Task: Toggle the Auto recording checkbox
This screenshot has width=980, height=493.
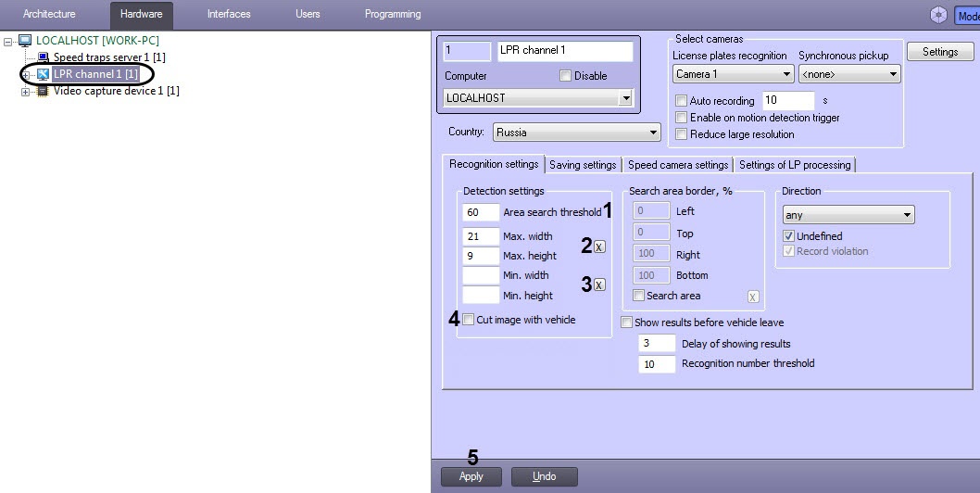Action: (682, 101)
